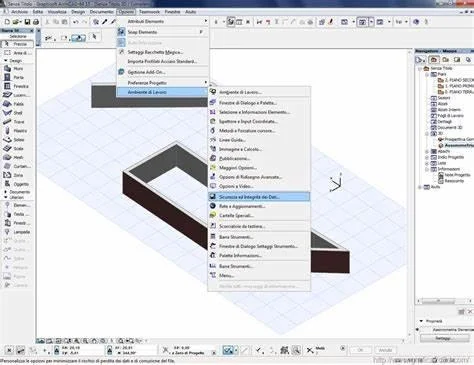Choose Rete e Aggiornamenti entry
This screenshot has height=365, width=474.
259,206
